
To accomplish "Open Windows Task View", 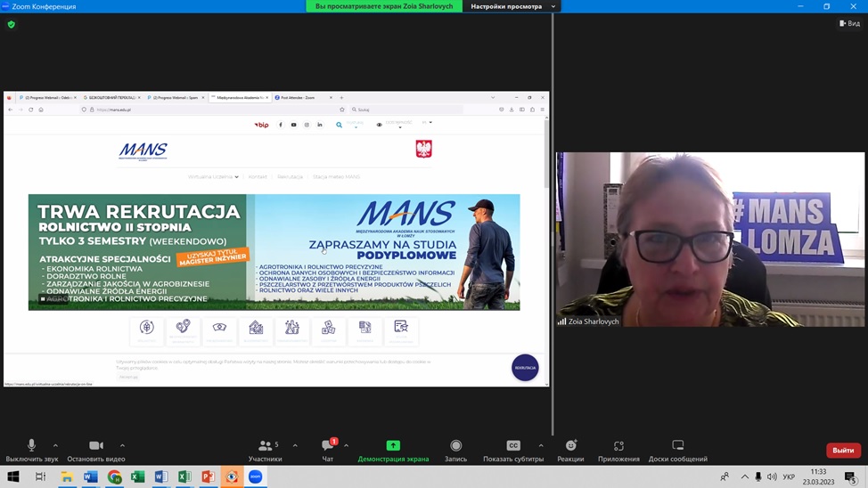I will coord(40,476).
